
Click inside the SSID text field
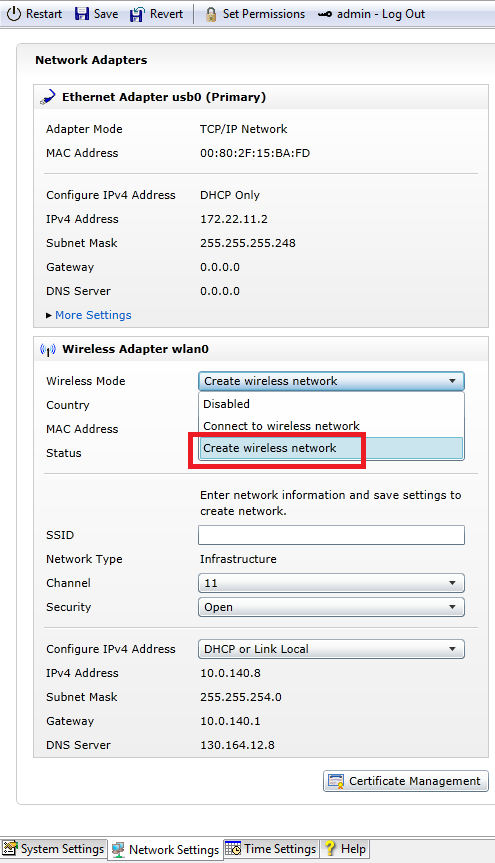click(x=331, y=535)
